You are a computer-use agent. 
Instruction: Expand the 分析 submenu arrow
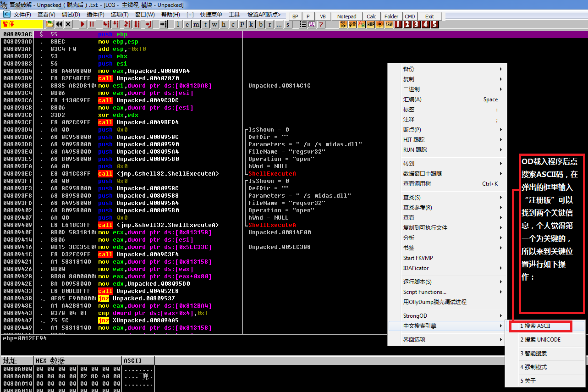point(501,238)
